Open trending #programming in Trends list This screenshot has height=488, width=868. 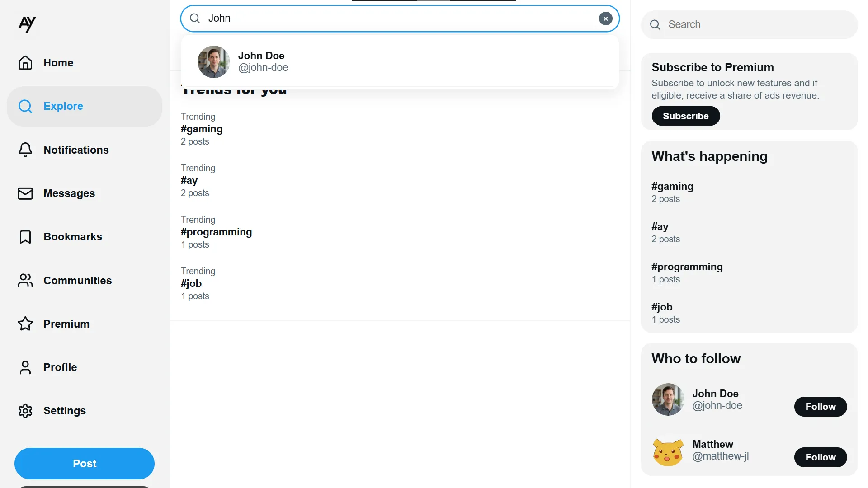[x=216, y=232]
